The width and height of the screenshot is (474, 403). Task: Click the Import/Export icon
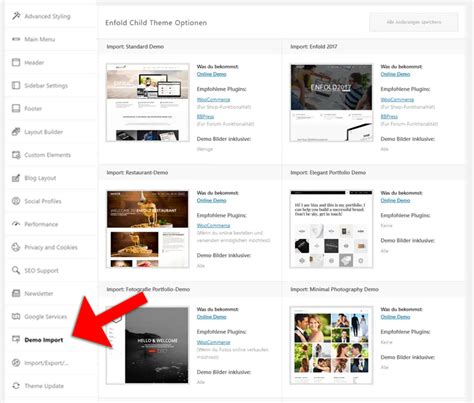16,363
